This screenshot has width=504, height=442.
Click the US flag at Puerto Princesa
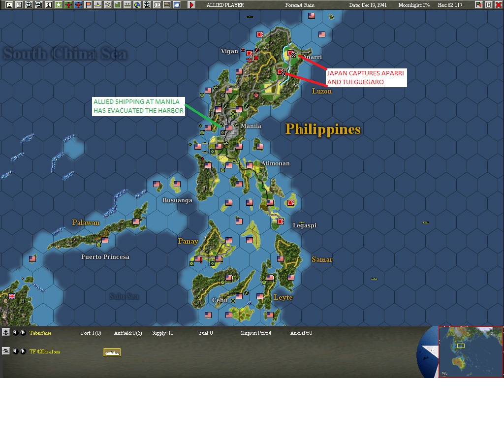(x=105, y=240)
